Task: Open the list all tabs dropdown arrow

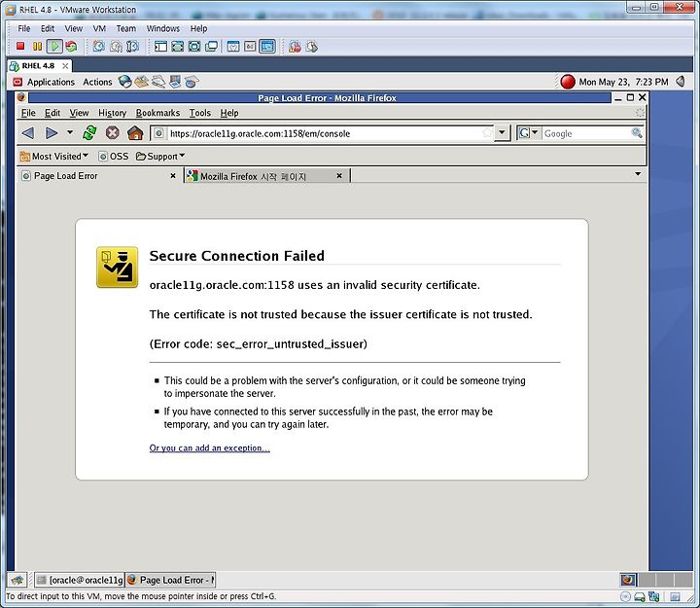Action: click(x=638, y=174)
